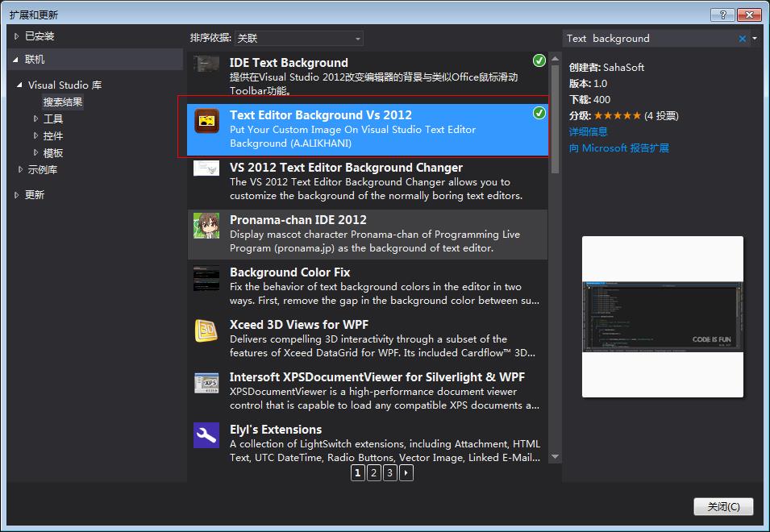Click the VS 2012 Text Editor Background Changer icon

point(206,168)
